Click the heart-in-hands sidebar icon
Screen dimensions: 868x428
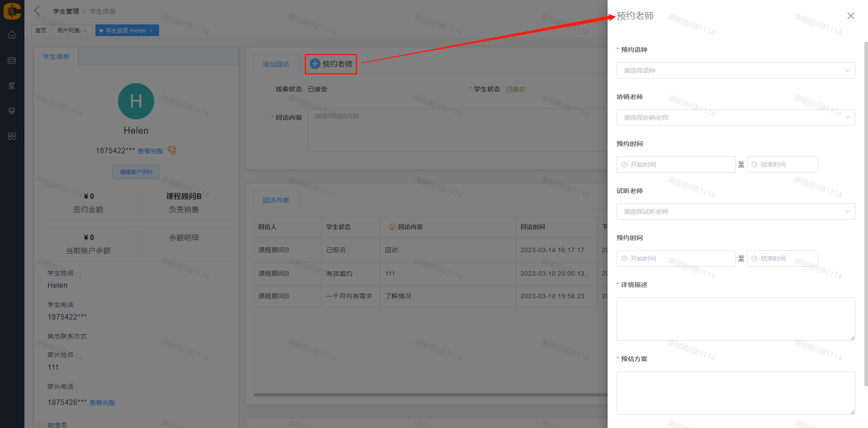click(12, 111)
